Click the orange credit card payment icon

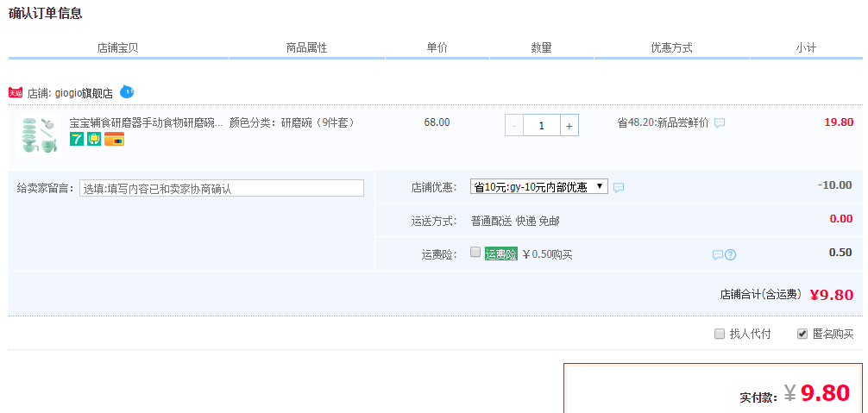point(114,139)
